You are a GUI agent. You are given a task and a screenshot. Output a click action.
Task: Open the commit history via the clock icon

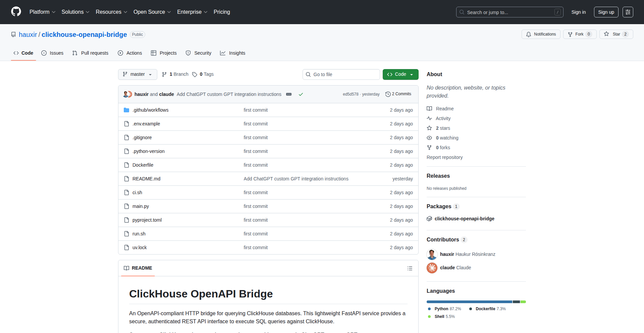388,94
